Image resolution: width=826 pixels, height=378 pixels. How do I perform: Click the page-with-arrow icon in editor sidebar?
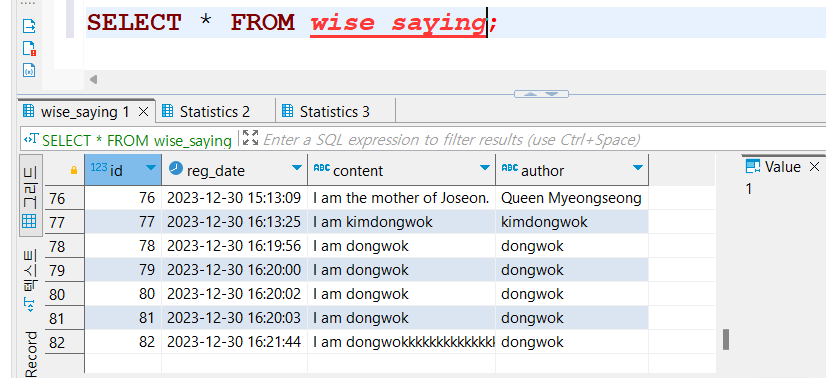point(30,25)
